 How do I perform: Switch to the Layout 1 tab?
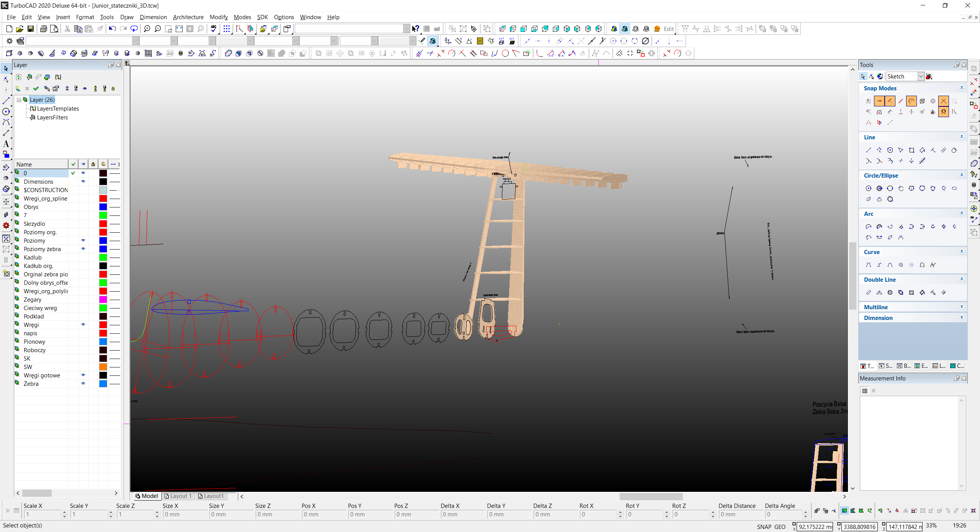pyautogui.click(x=178, y=496)
